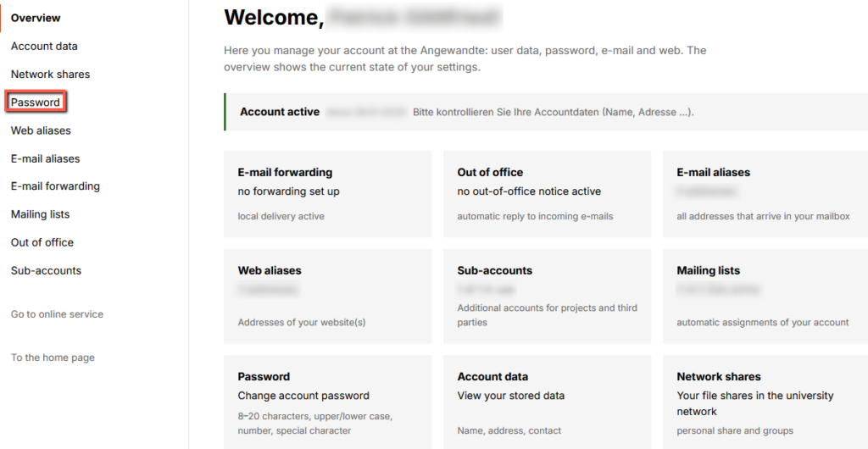This screenshot has width=868, height=449.
Task: Open Web aliases sidebar entry
Action: click(x=41, y=130)
